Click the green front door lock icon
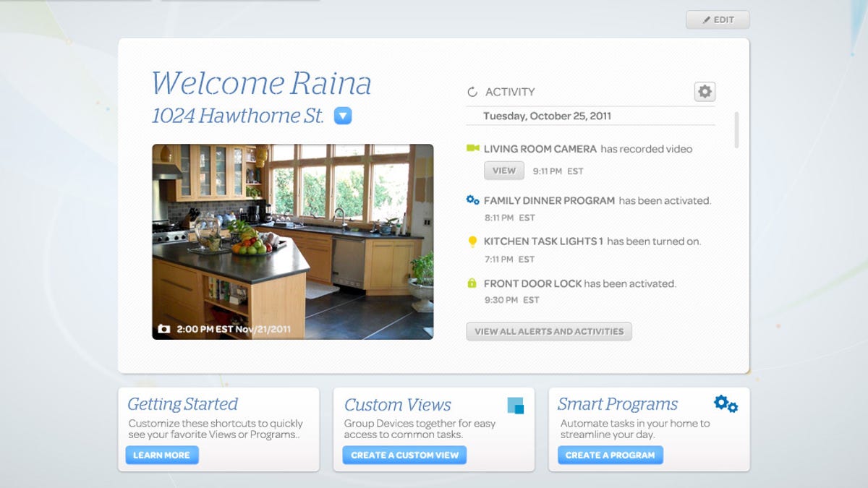 pos(472,283)
